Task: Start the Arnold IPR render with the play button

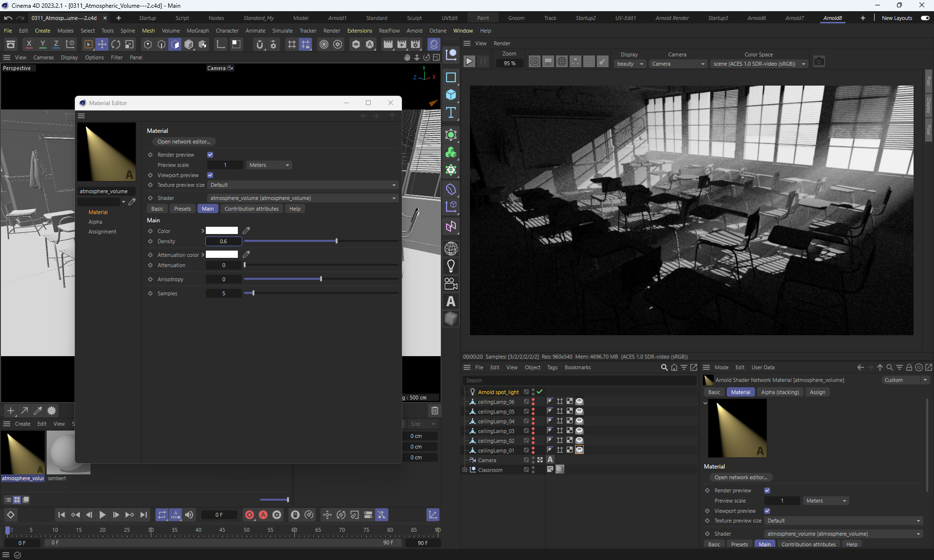Action: coord(469,62)
